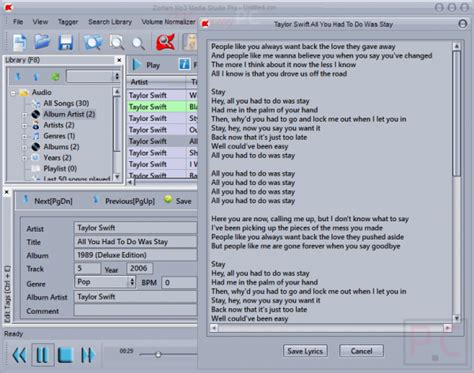Click the Album field 1989 (Deluxe Edition)
Viewport: 474px width, 373px height.
click(x=135, y=255)
